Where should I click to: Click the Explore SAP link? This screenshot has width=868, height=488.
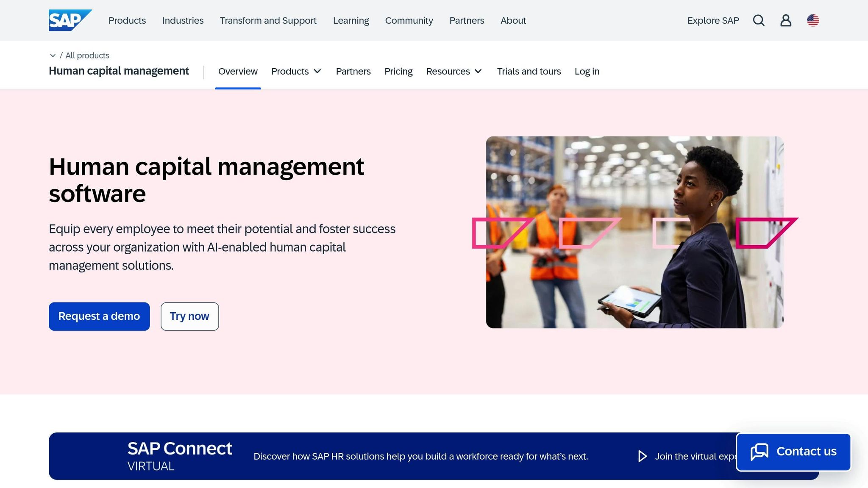pyautogui.click(x=713, y=20)
